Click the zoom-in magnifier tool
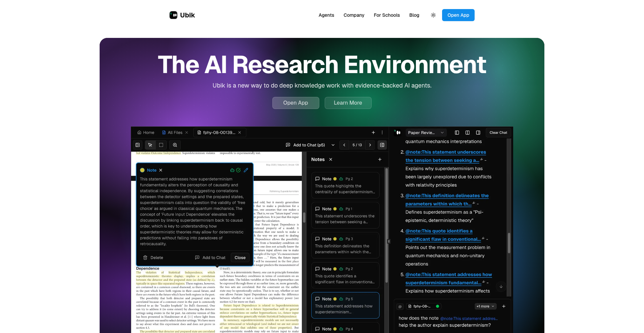The height and width of the screenshot is (333, 644). point(175,145)
